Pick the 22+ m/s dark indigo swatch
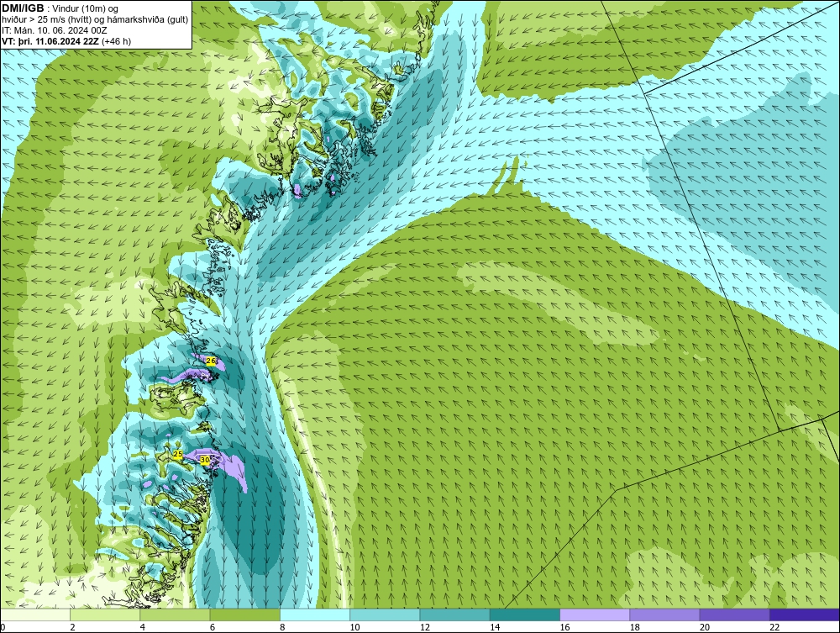 tap(805, 615)
